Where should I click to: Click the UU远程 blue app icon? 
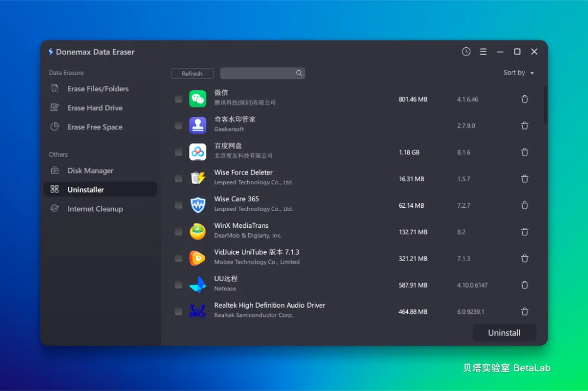(198, 284)
